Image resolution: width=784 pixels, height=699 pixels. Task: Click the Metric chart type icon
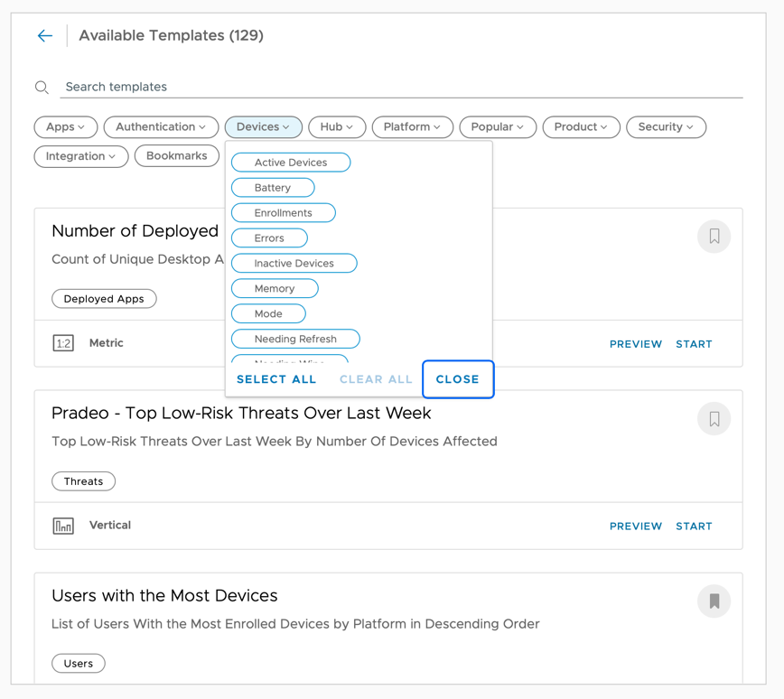[63, 343]
